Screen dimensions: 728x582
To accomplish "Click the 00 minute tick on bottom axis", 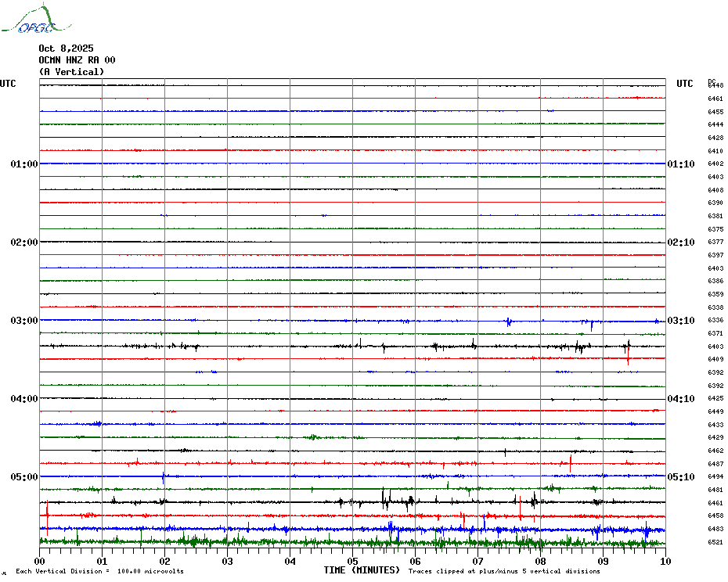I will tap(40, 561).
